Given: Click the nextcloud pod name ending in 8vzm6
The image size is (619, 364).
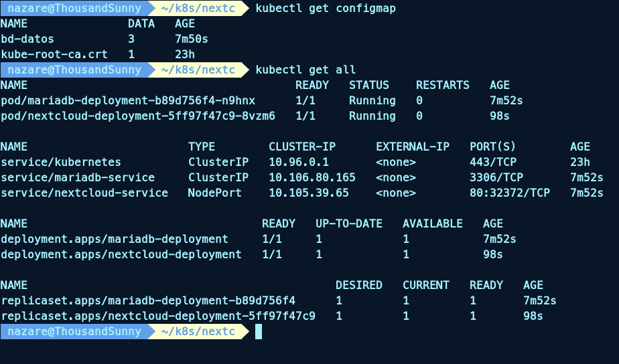Looking at the screenshot, I should coord(138,116).
